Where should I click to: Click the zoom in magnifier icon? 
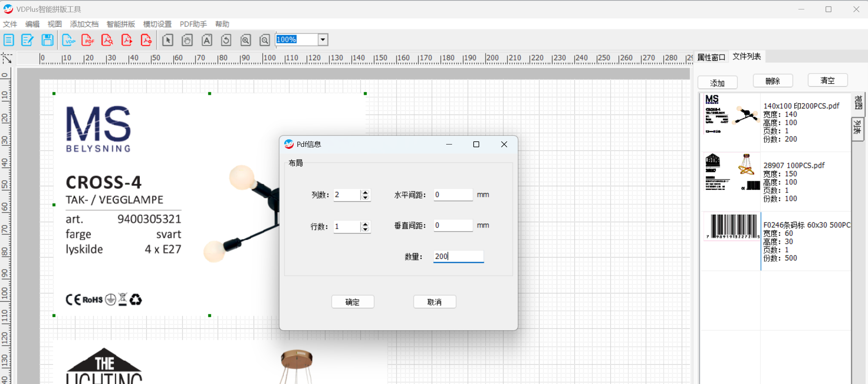[x=246, y=40]
